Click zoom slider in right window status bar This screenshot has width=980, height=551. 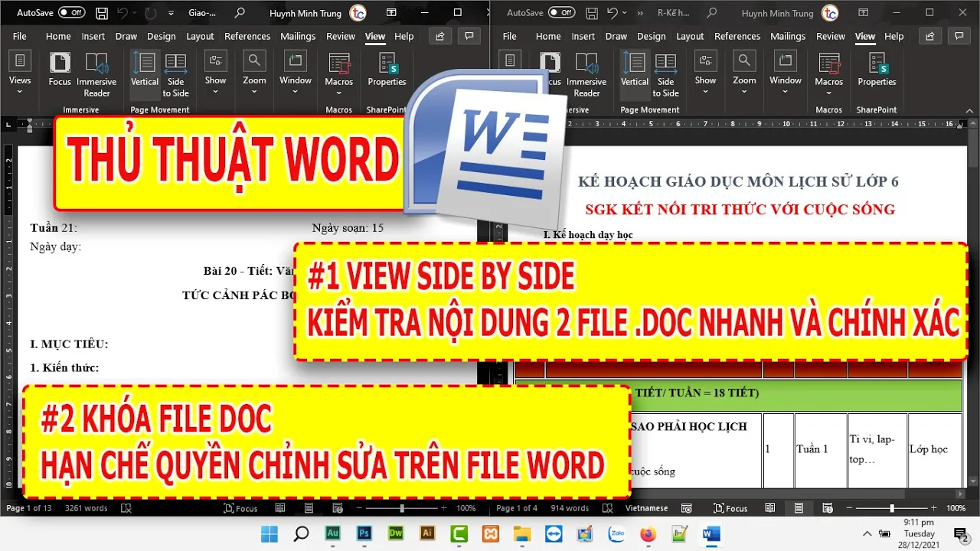click(892, 508)
